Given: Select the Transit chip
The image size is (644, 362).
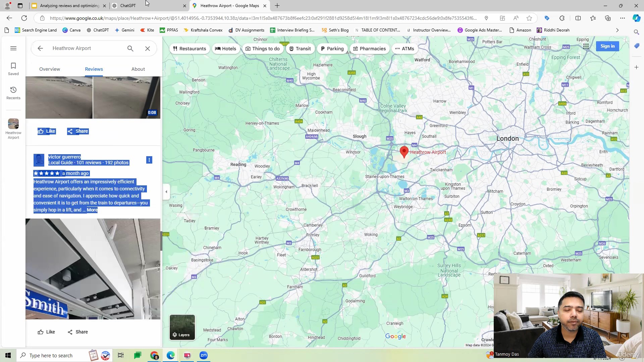Looking at the screenshot, I should pos(300,49).
